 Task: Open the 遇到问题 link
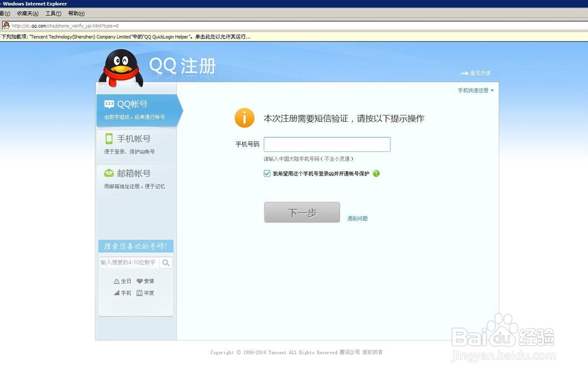click(x=358, y=218)
